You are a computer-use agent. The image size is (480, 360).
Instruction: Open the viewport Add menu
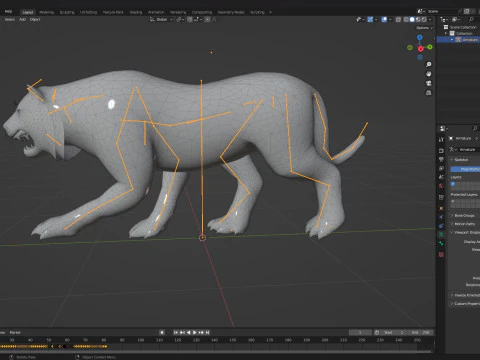coord(22,19)
